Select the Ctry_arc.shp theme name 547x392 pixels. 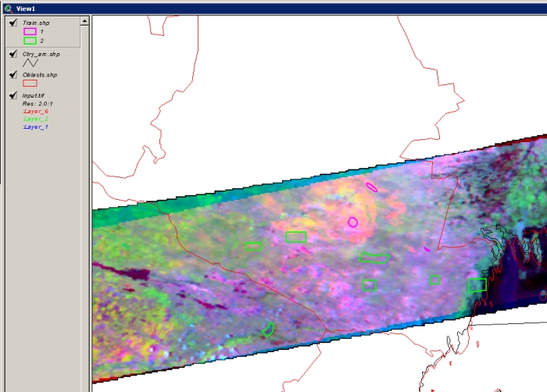click(x=41, y=54)
